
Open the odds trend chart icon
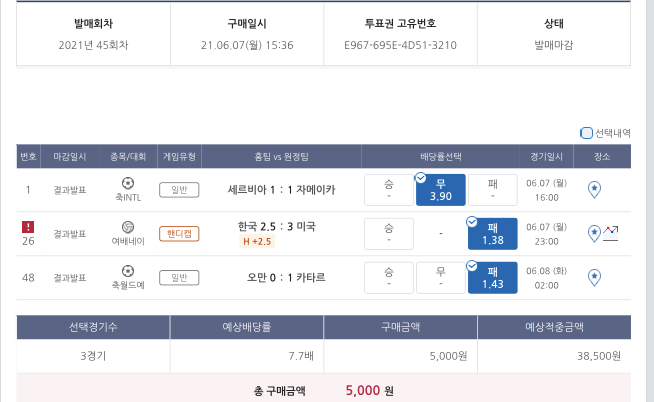click(x=611, y=232)
